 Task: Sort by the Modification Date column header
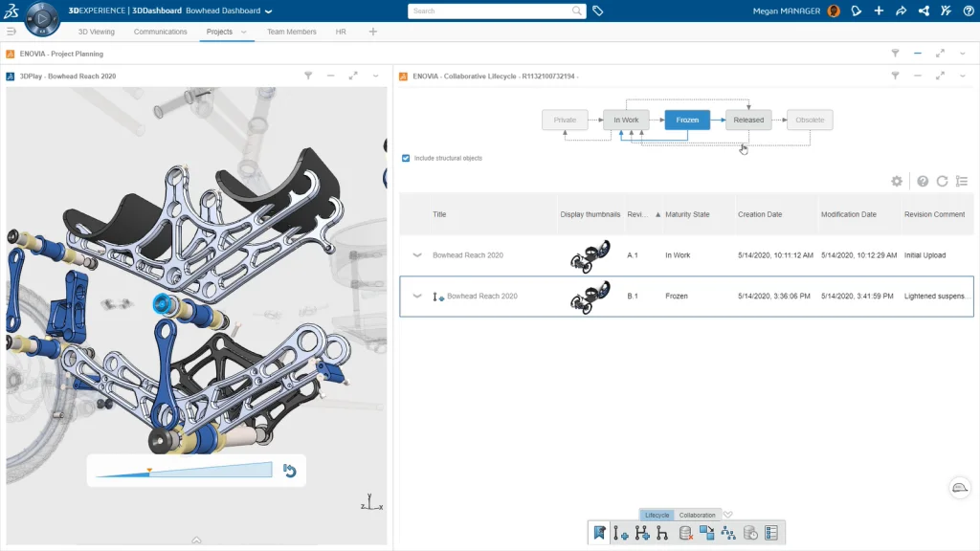[x=848, y=214]
